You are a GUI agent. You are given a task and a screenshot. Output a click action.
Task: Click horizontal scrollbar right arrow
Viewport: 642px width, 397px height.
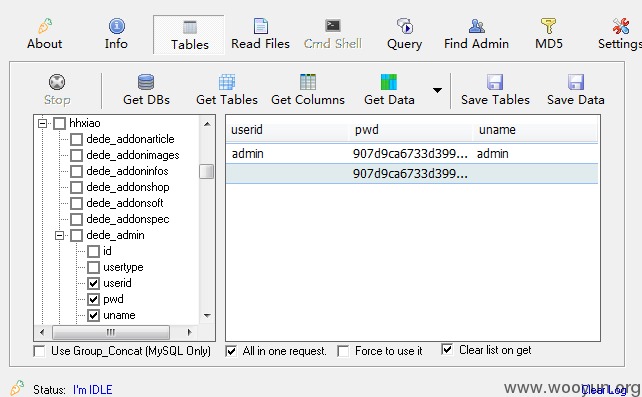pyautogui.click(x=189, y=332)
